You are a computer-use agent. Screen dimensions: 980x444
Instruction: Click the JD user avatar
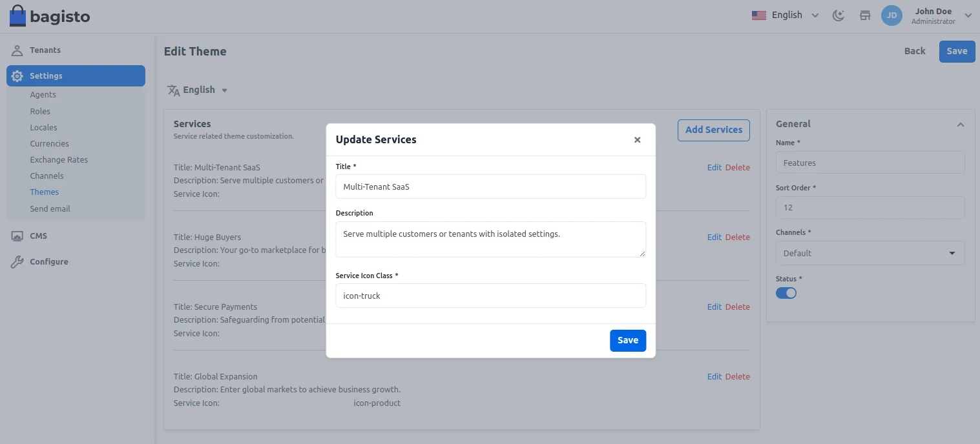[x=891, y=15]
